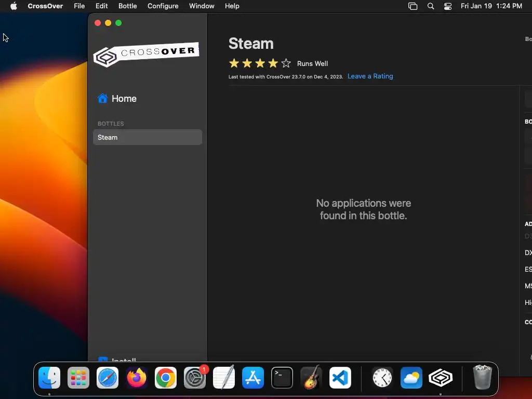The image size is (532, 399).
Task: Open Clock from the Dock
Action: click(382, 377)
